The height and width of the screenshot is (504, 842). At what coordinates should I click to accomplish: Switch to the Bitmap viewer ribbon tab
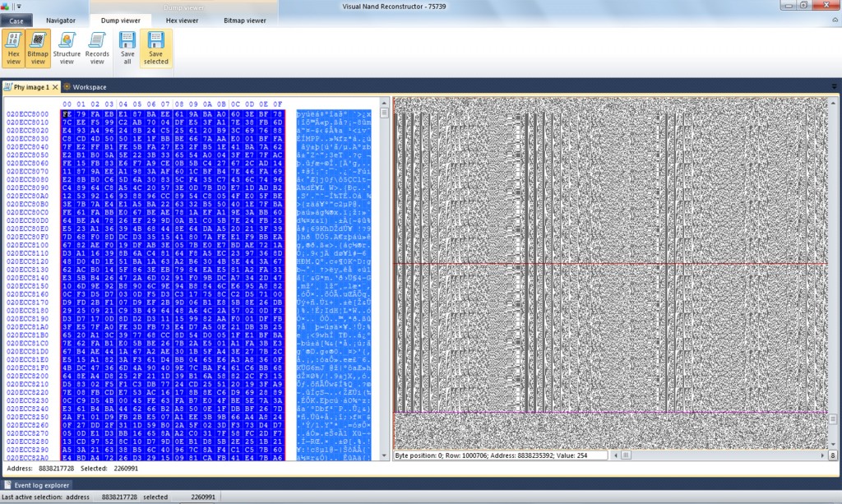pos(245,21)
